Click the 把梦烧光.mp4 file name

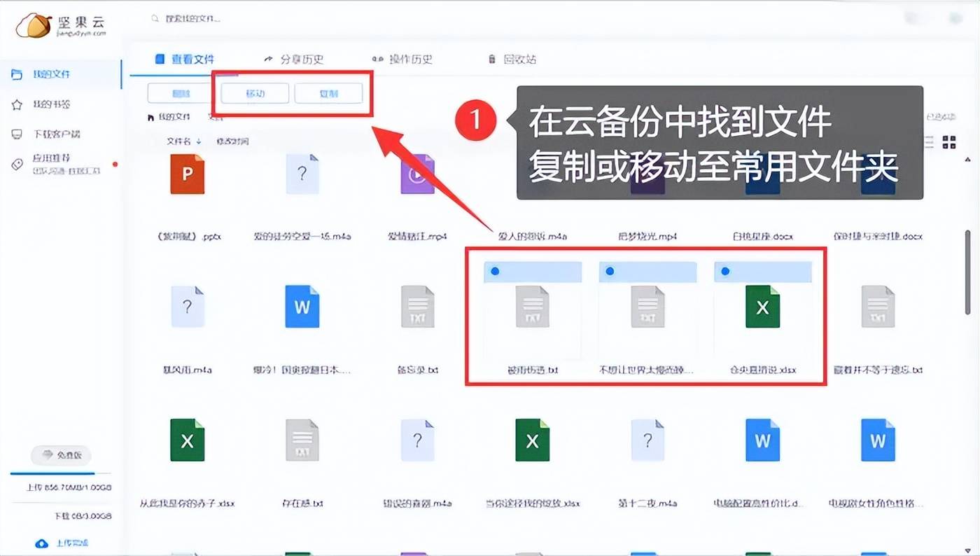(x=648, y=237)
